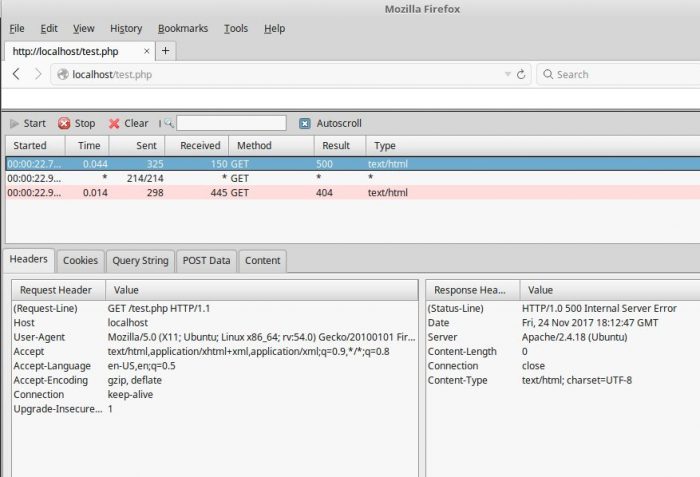Select the Accept-Encoding header row

215,380
